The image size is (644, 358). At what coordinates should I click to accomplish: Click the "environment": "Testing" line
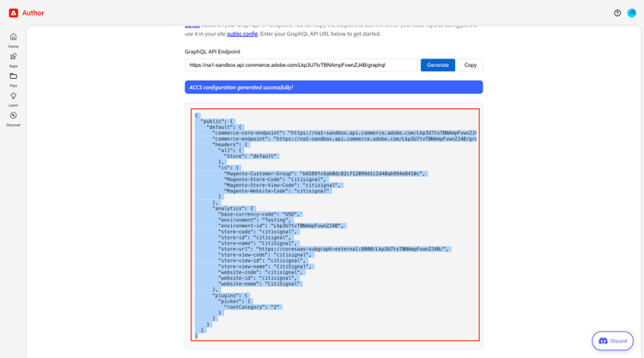click(255, 220)
